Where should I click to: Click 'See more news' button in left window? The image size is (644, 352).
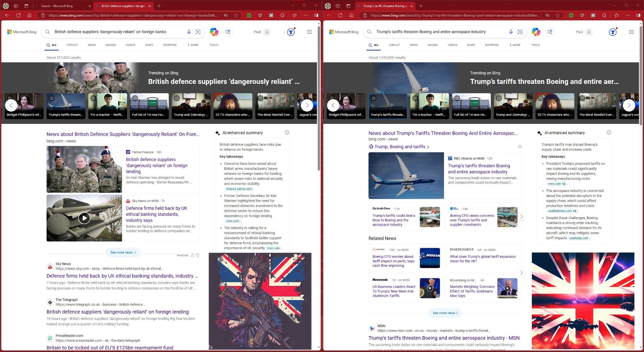pyautogui.click(x=123, y=253)
